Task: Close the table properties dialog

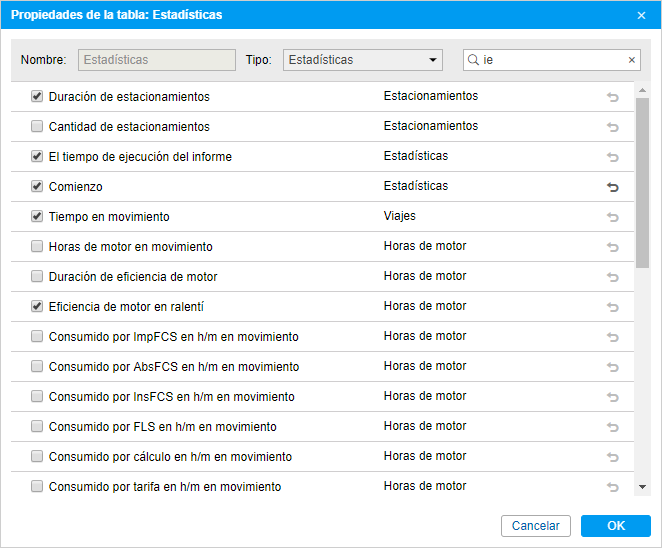Action: click(641, 15)
